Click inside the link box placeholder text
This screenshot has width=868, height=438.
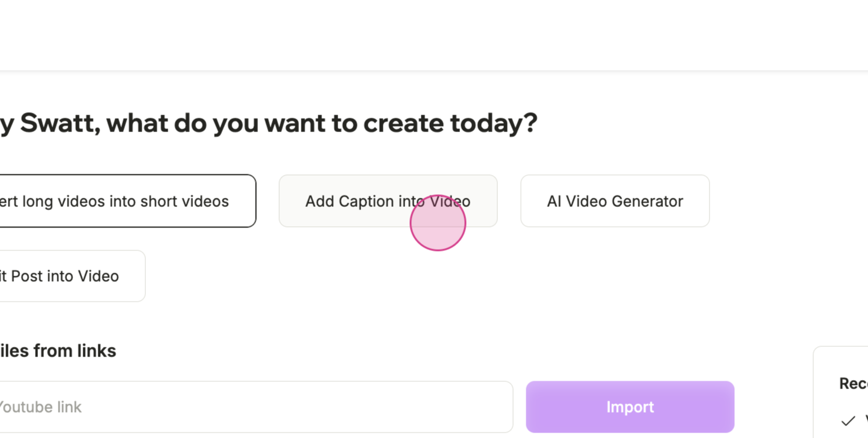(x=40, y=407)
